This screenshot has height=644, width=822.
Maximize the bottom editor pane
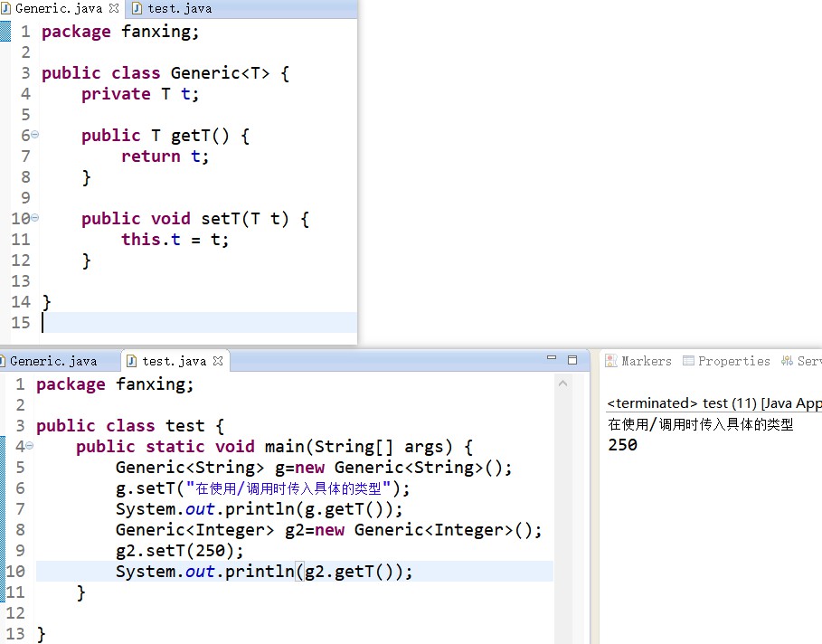[572, 360]
